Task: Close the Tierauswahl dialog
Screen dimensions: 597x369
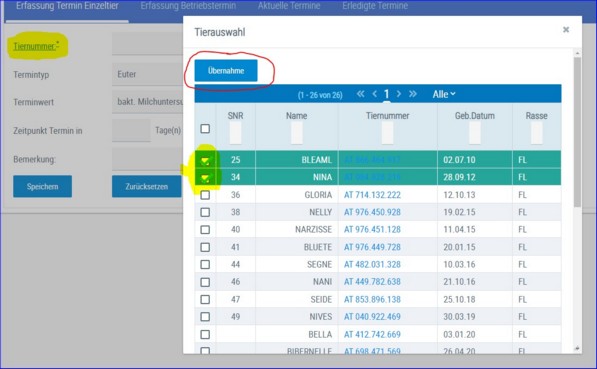Action: (566, 29)
